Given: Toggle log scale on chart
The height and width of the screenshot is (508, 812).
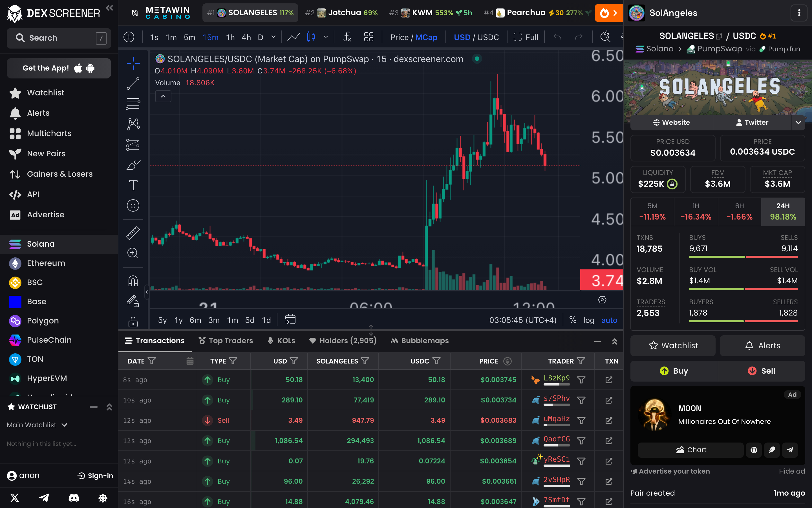Looking at the screenshot, I should pos(588,320).
